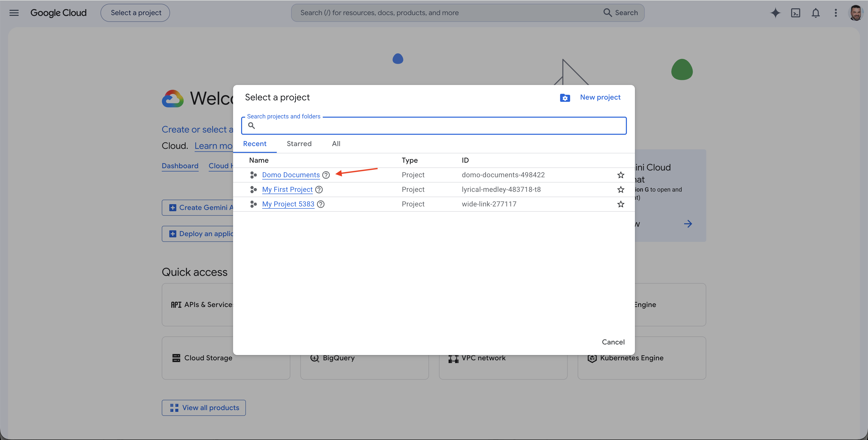The width and height of the screenshot is (868, 440).
Task: Click the API icon on APIs & Services card
Action: [176, 305]
